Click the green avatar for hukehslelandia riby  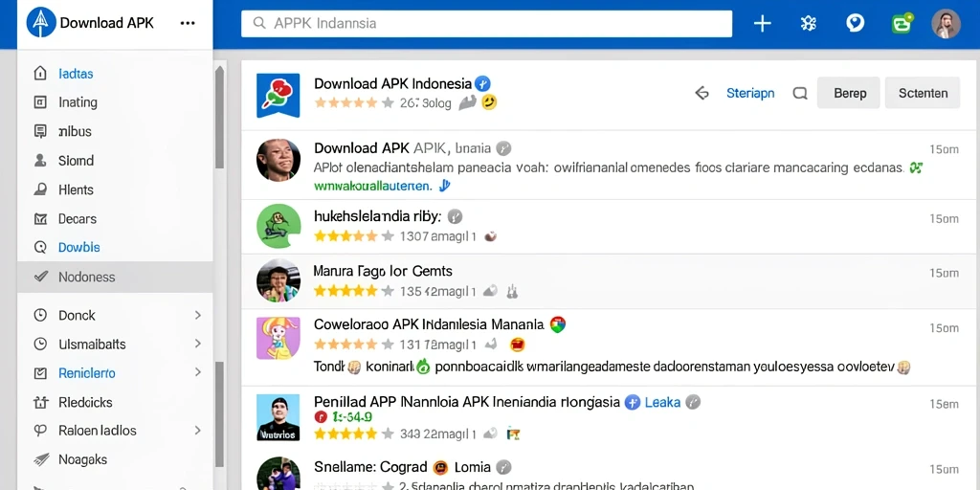(x=278, y=226)
